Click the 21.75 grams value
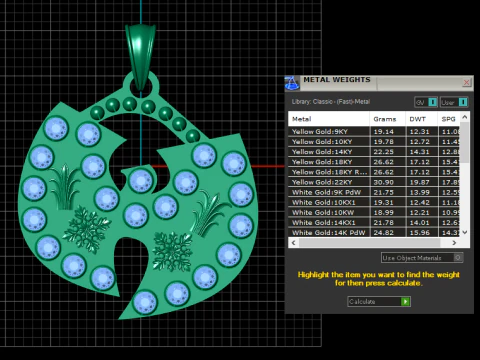480x360 pixels. [384, 192]
